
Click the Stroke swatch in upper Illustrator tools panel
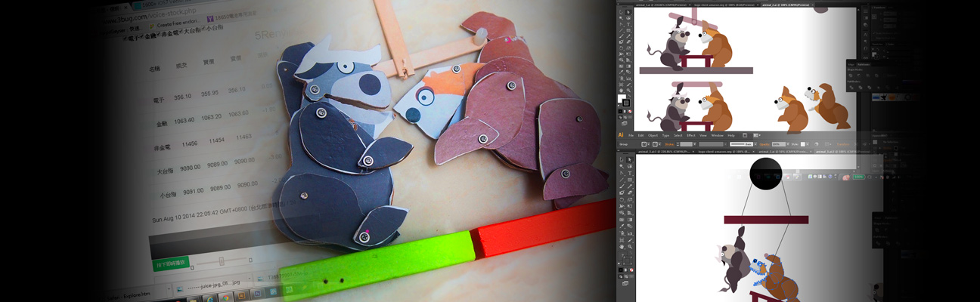[x=626, y=103]
